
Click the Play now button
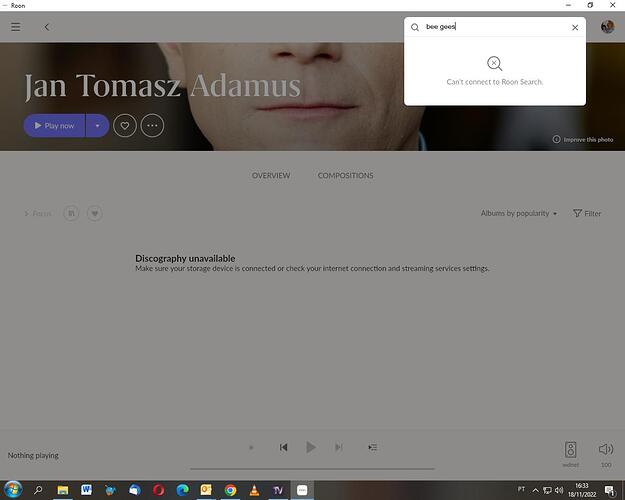tap(54, 126)
